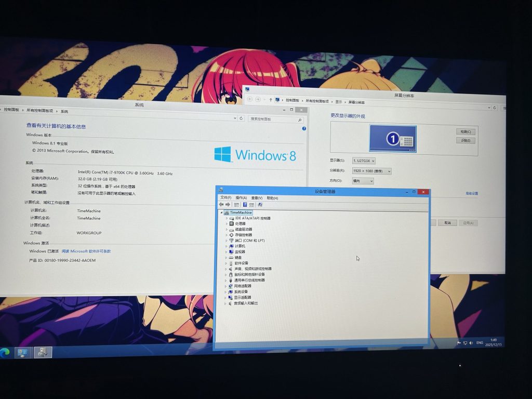The image size is (532, 399).
Task: Click the Properties icon in Device Manager toolbar
Action: [237, 205]
